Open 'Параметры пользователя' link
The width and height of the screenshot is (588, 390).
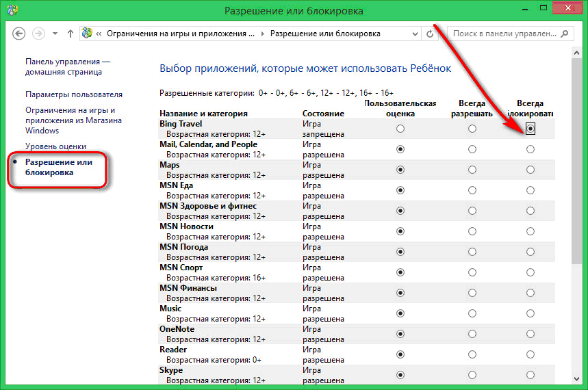[x=74, y=94]
